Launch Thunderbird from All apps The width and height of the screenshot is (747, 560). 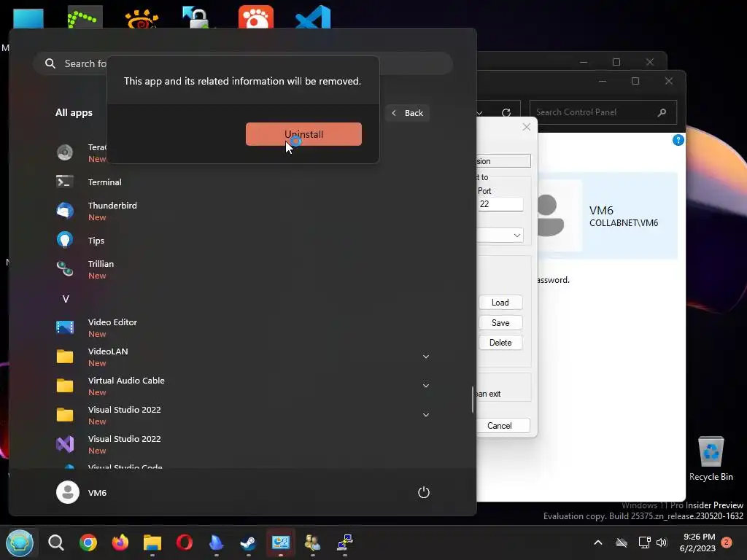tap(112, 211)
